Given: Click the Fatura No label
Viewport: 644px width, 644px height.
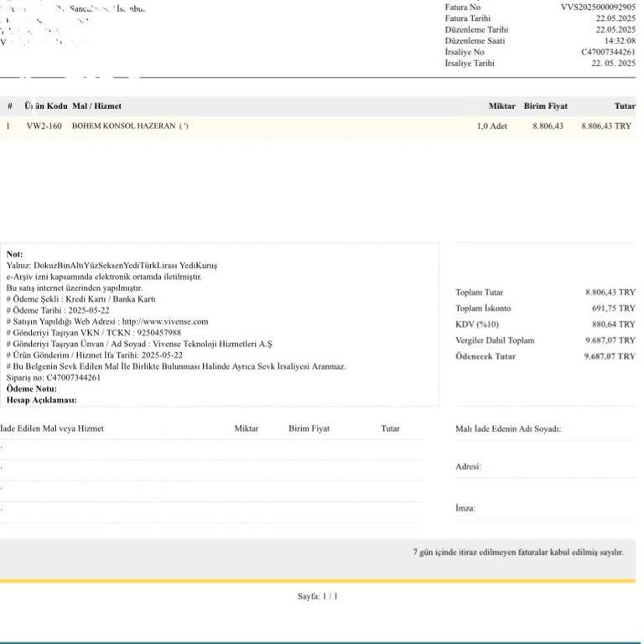Looking at the screenshot, I should point(463,7).
